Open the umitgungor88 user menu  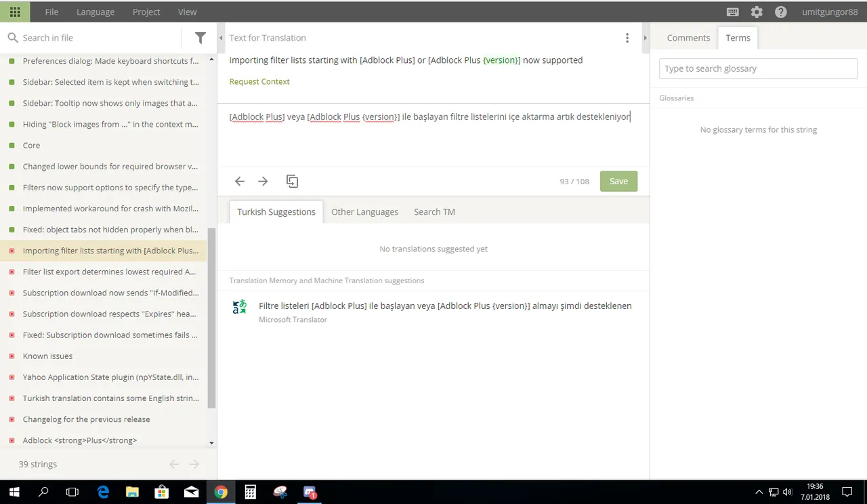pos(830,12)
